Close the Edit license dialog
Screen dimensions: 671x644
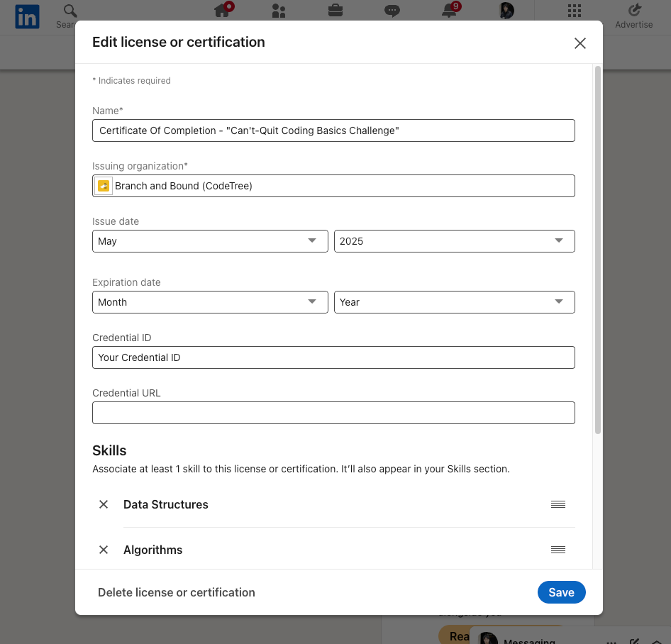(x=579, y=43)
